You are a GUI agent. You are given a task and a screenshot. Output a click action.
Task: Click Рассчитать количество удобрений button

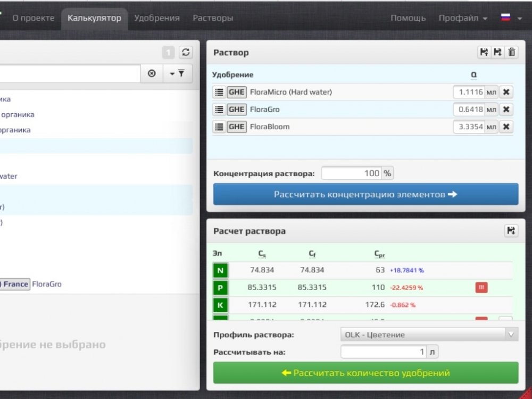(366, 373)
